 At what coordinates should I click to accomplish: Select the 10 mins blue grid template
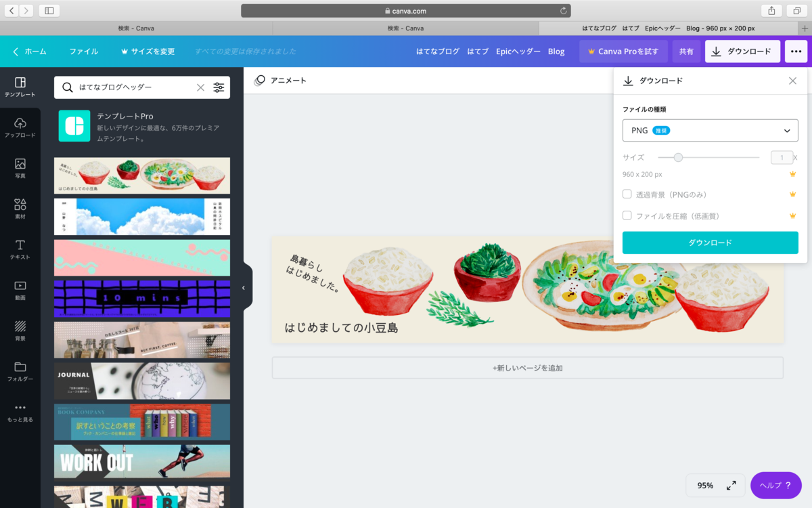142,299
